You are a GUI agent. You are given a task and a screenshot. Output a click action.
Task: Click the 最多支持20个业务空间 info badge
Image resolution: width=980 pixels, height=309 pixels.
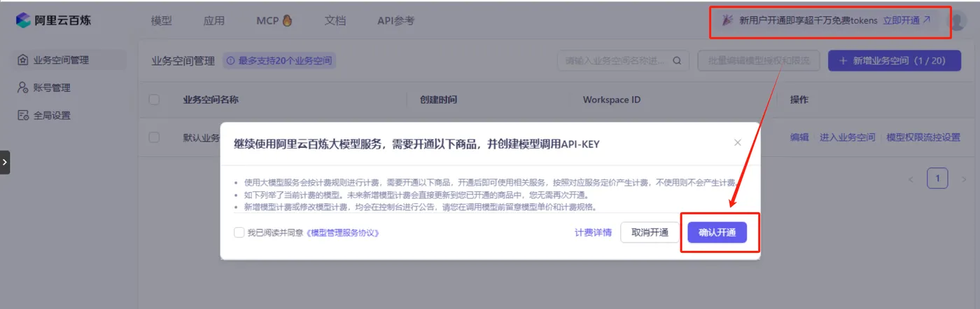pos(279,61)
